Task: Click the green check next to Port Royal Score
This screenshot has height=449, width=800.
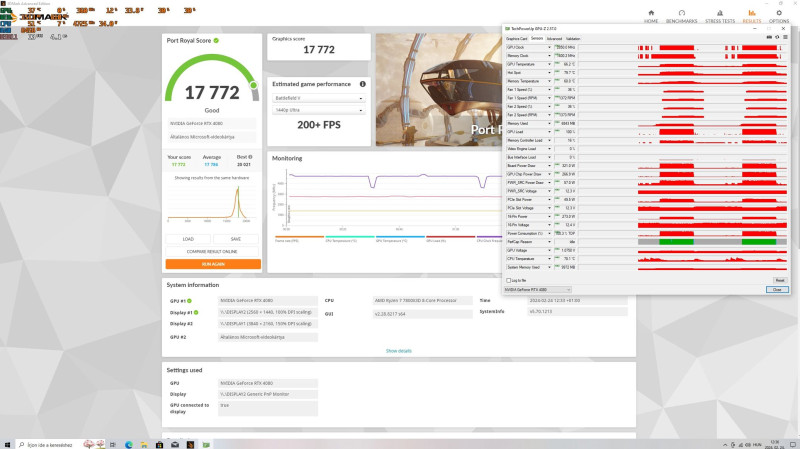Action: point(216,40)
